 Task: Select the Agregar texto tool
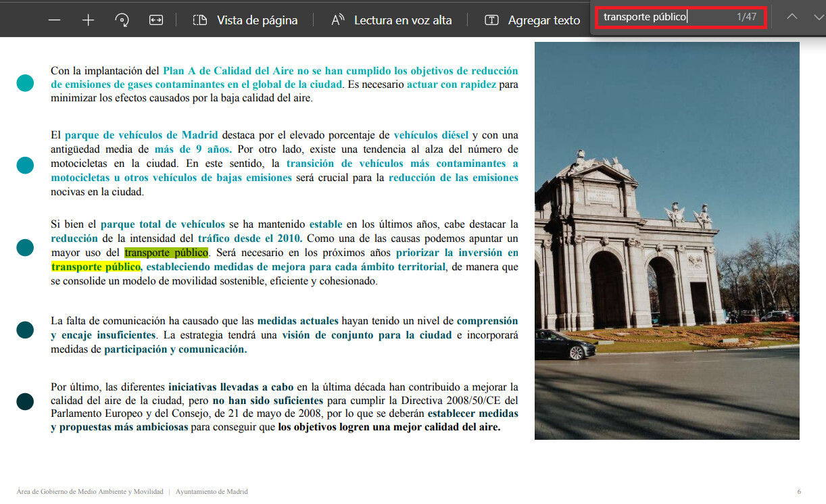[533, 20]
